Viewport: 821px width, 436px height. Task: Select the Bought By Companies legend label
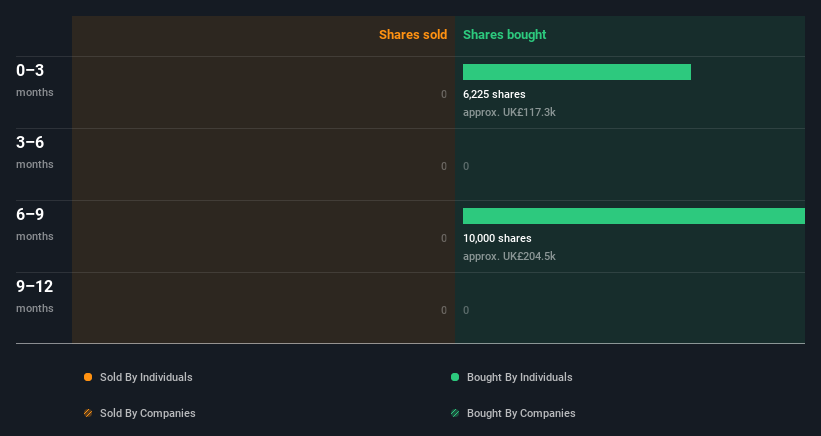pyautogui.click(x=521, y=413)
